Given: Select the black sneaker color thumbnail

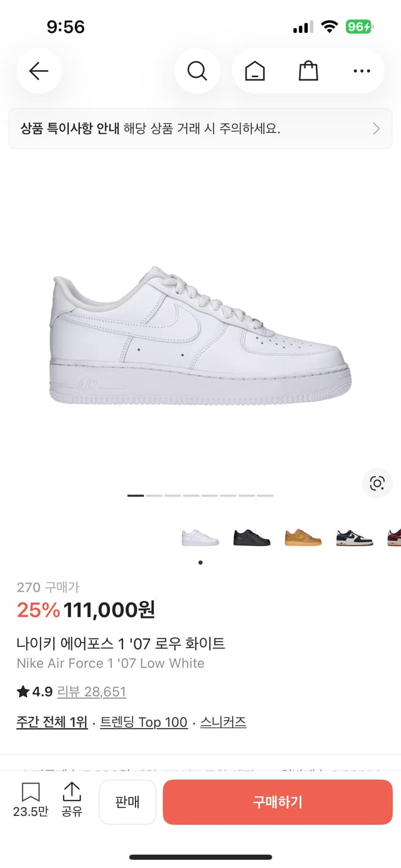Looking at the screenshot, I should pyautogui.click(x=252, y=538).
